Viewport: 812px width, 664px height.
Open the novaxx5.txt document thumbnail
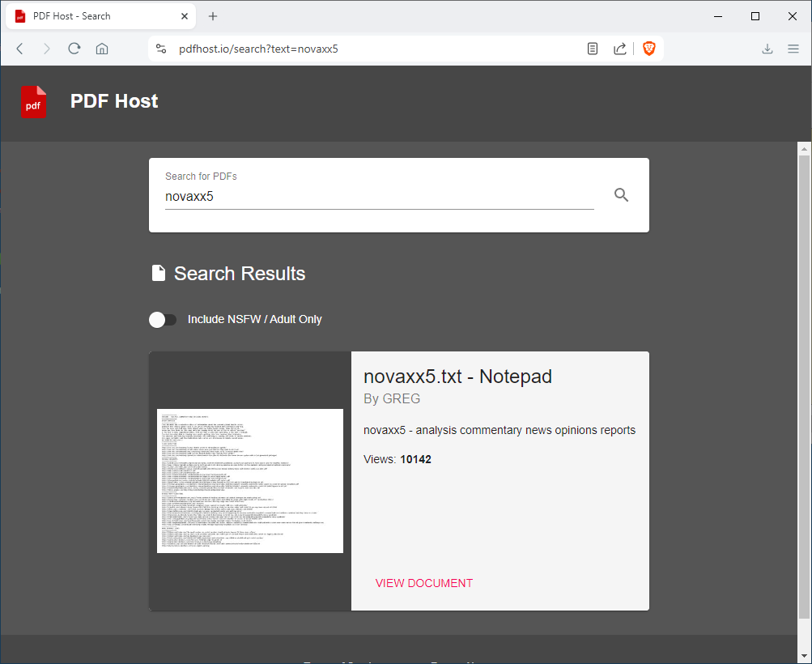(250, 481)
